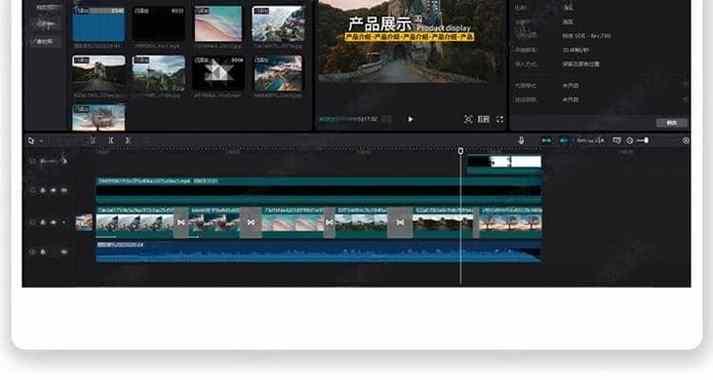Select the transition between fourth and fifth clips
The height and width of the screenshot is (380, 713).
click(400, 223)
